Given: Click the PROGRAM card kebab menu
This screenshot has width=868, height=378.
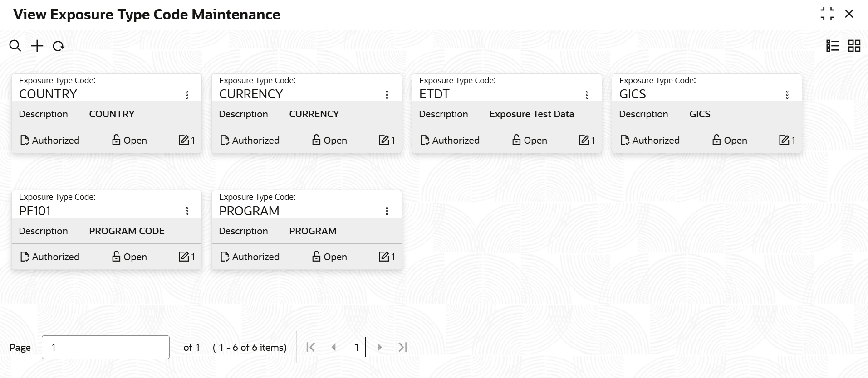Looking at the screenshot, I should pos(387,211).
